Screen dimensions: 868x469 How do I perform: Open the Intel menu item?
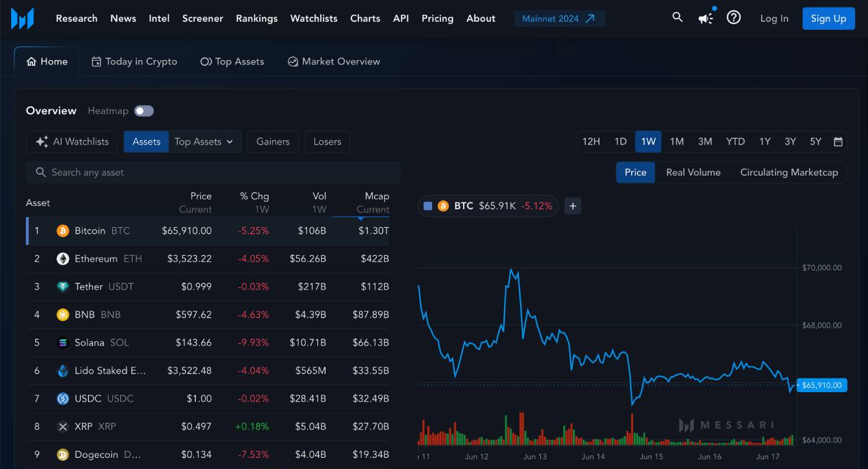(x=159, y=19)
